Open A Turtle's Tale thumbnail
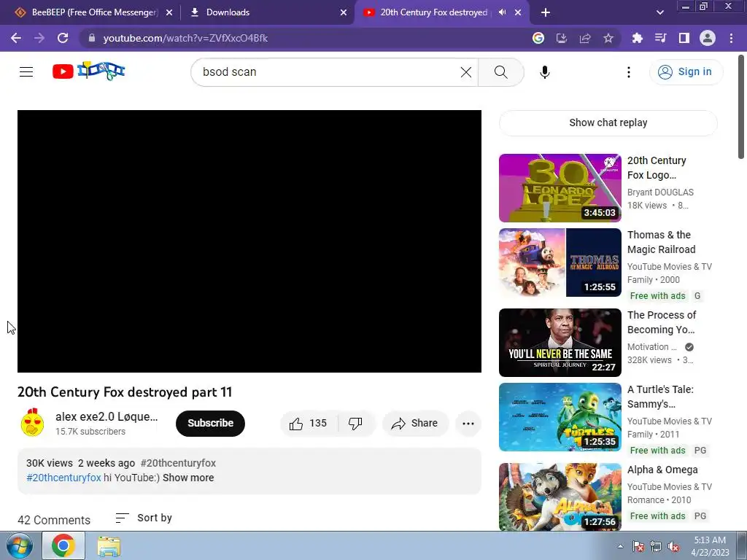The image size is (747, 560). (x=560, y=417)
